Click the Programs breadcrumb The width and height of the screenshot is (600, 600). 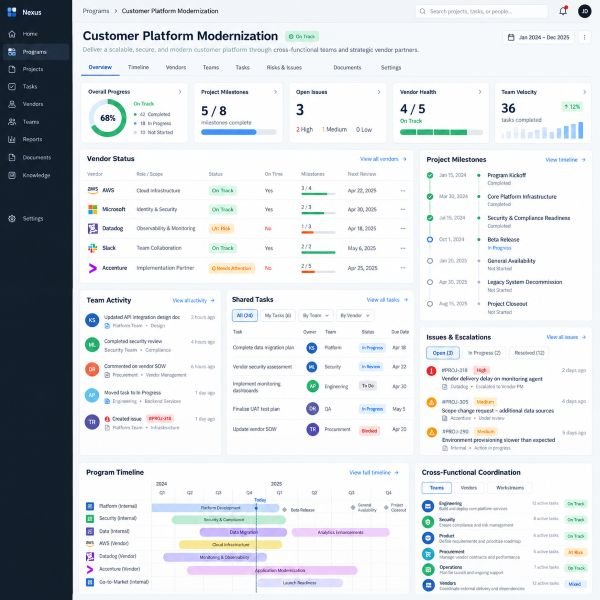coord(96,11)
